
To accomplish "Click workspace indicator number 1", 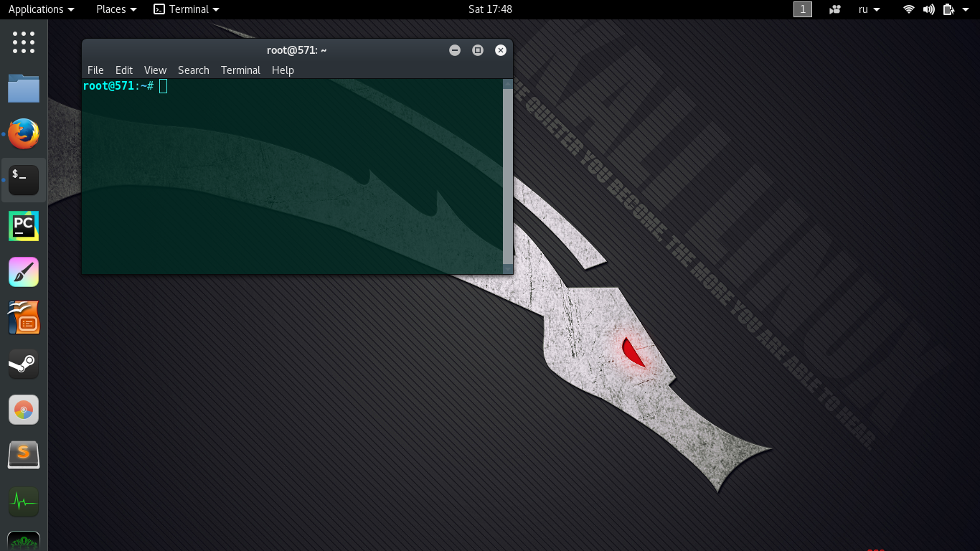I will [803, 9].
